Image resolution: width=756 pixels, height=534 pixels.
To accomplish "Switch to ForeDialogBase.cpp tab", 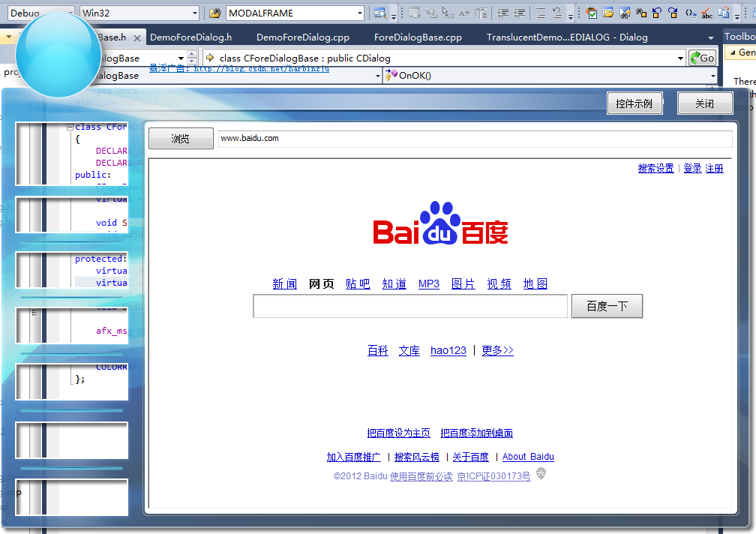I will [418, 37].
